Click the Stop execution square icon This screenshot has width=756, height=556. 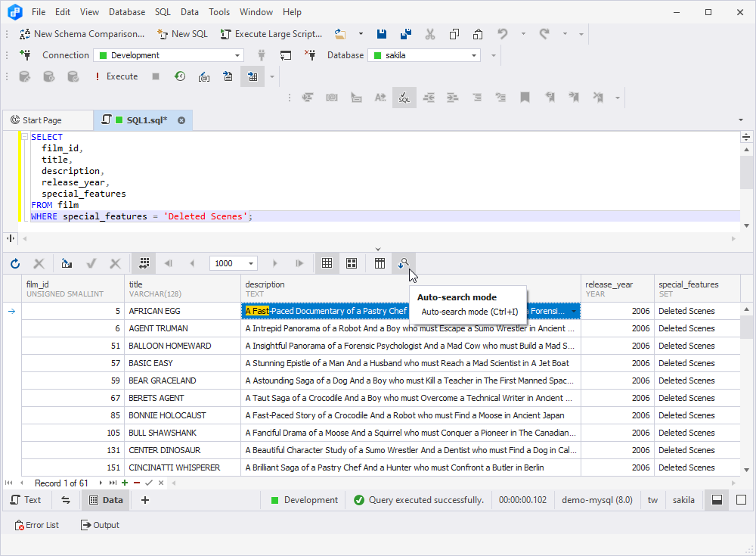click(x=156, y=76)
